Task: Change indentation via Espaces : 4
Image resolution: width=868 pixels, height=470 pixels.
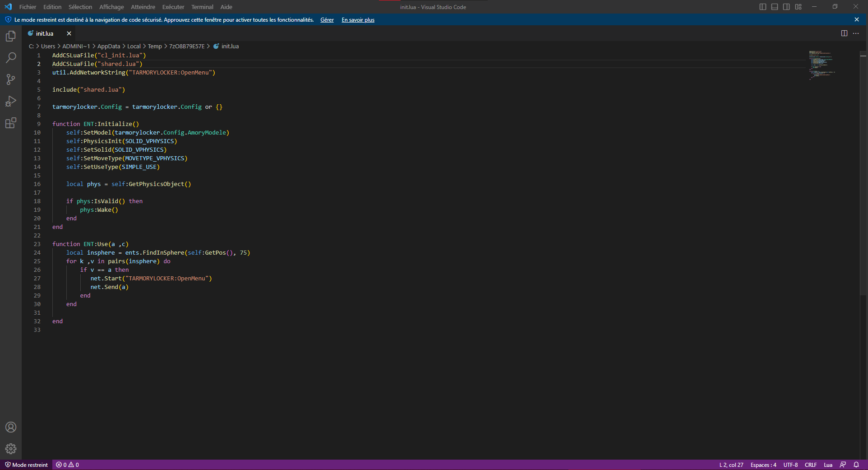Action: click(x=763, y=465)
